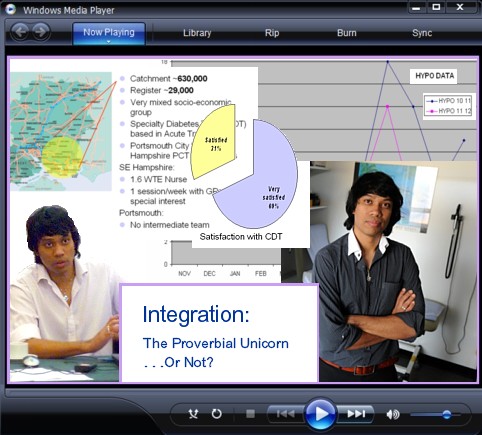
Task: Mute the sound with the speaker icon
Action: click(393, 414)
